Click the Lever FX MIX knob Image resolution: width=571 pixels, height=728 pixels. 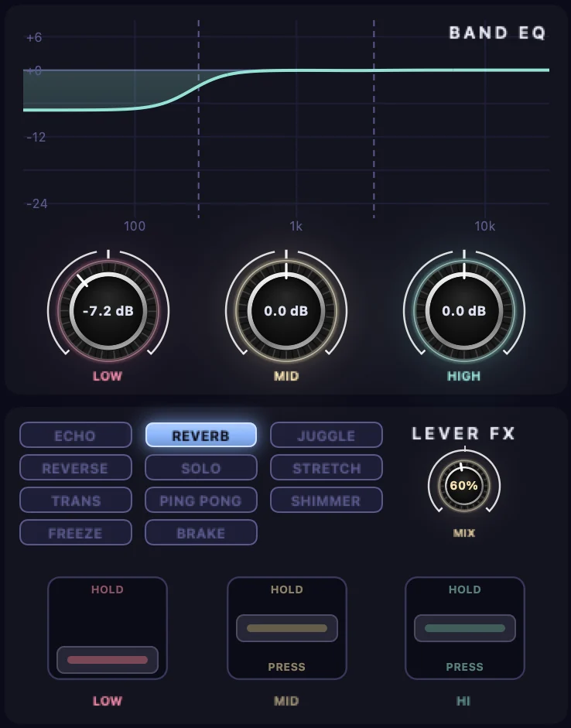463,486
